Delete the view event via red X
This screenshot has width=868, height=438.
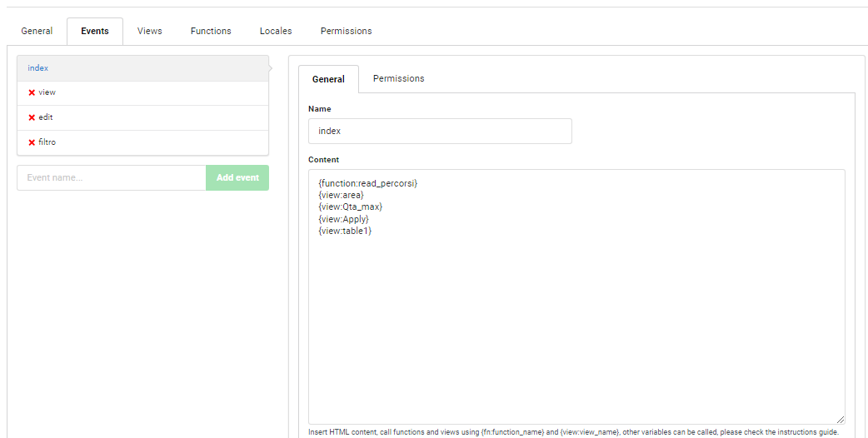[32, 93]
